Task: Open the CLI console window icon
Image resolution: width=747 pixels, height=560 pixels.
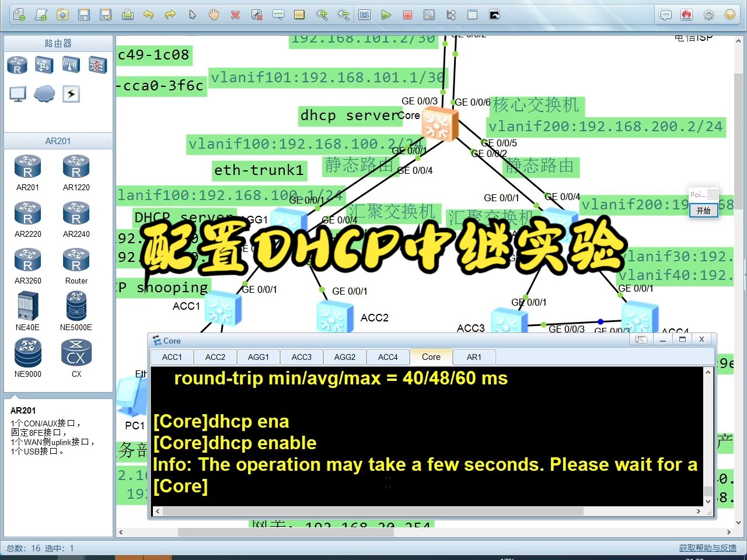Action: (494, 15)
